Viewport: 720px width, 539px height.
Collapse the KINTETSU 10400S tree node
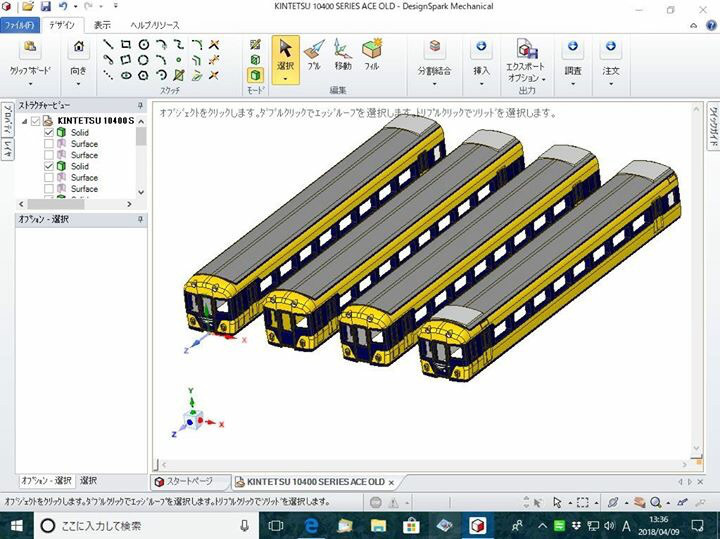[24, 121]
